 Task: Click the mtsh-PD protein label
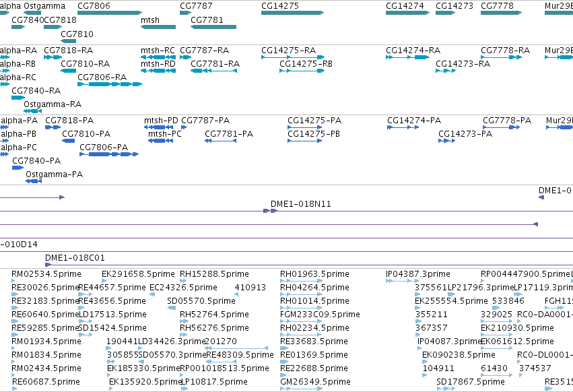click(x=161, y=121)
